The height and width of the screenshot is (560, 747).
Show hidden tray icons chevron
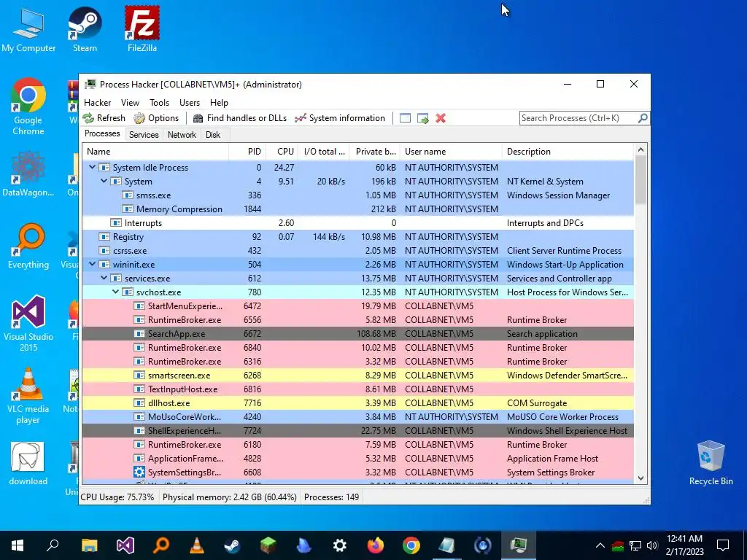pyautogui.click(x=600, y=545)
